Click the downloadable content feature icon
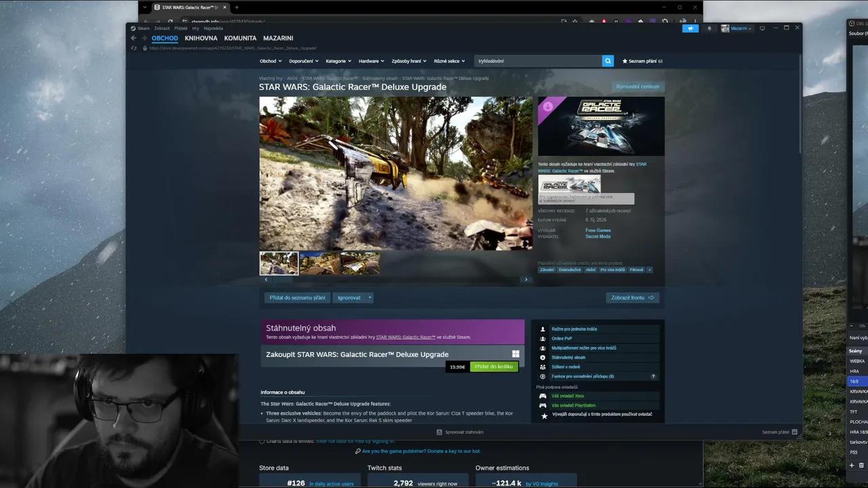The width and height of the screenshot is (868, 488). coord(542,357)
